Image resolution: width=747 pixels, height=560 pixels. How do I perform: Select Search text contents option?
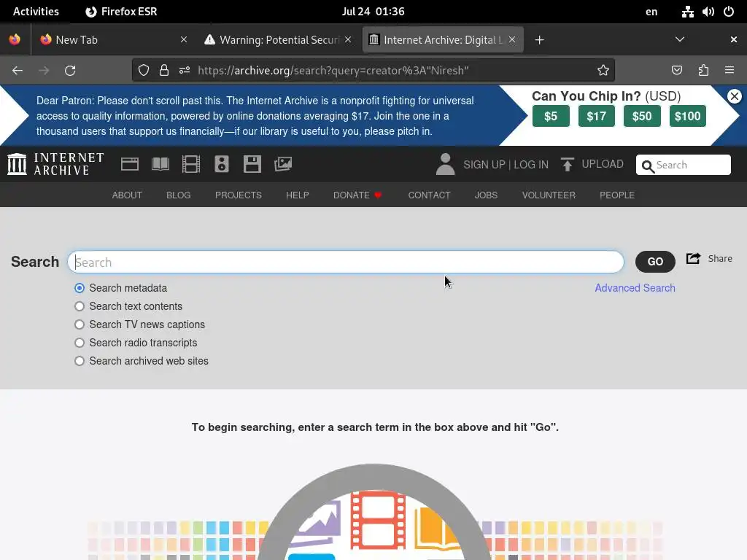click(80, 306)
